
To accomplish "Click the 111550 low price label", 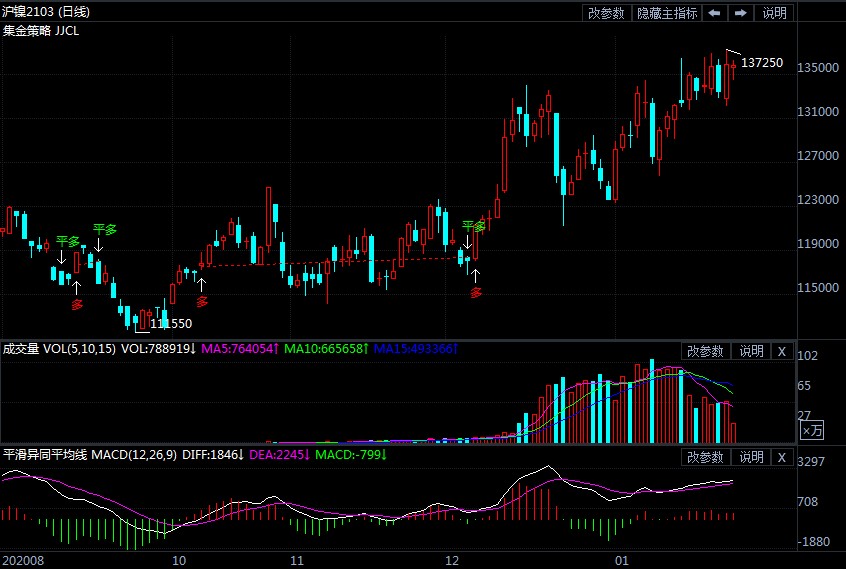I will click(x=170, y=323).
